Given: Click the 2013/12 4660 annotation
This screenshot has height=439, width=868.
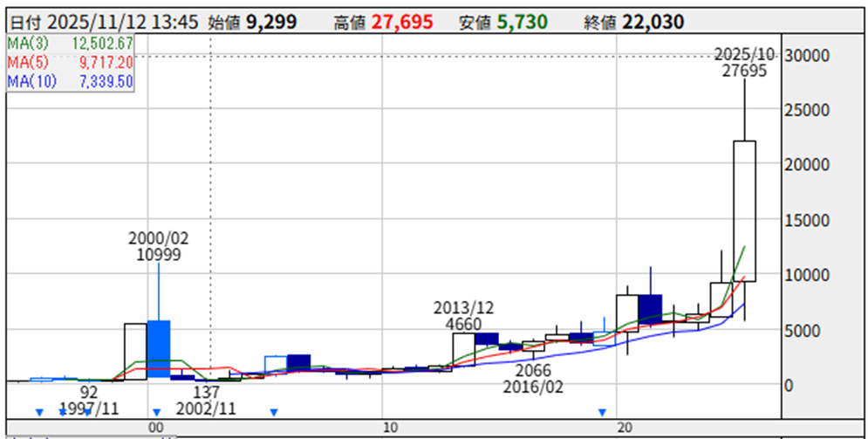Looking at the screenshot, I should point(465,315).
